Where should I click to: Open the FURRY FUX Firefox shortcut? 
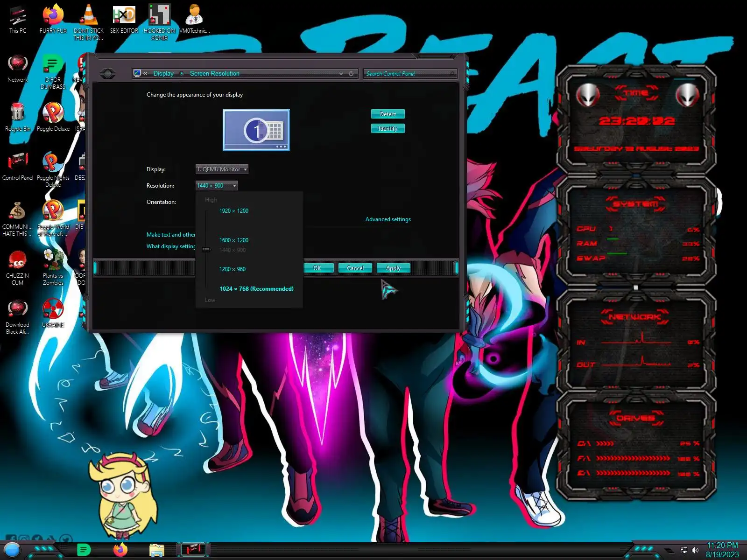point(53,19)
